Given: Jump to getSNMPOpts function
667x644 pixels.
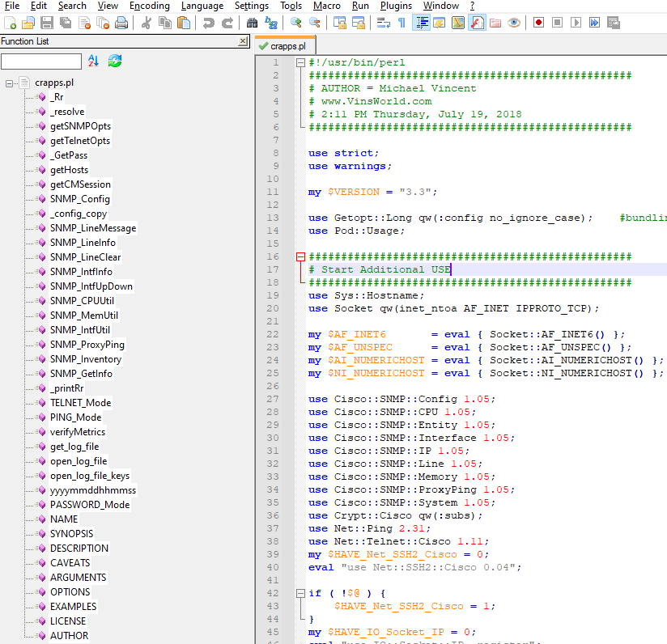Looking at the screenshot, I should tap(80, 126).
